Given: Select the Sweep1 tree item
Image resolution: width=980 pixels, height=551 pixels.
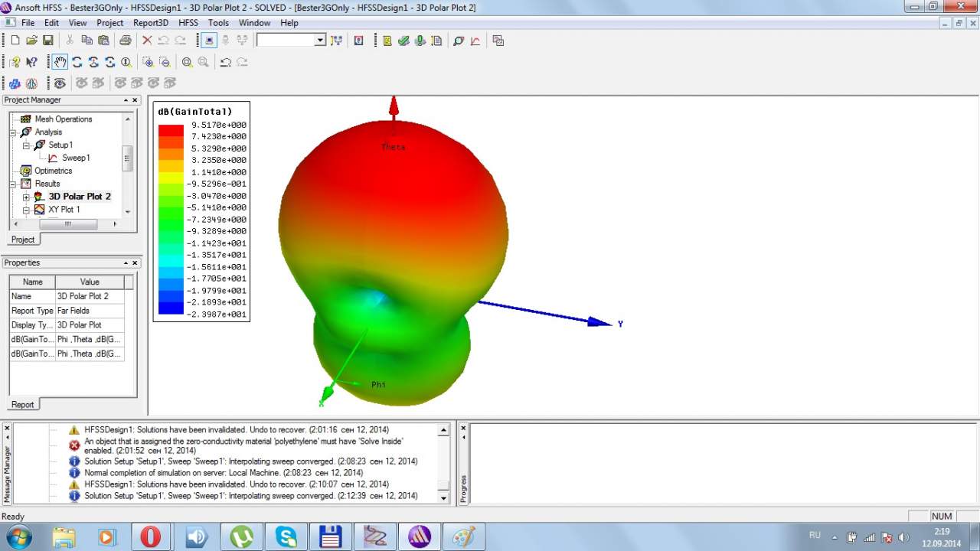Looking at the screenshot, I should click(76, 158).
